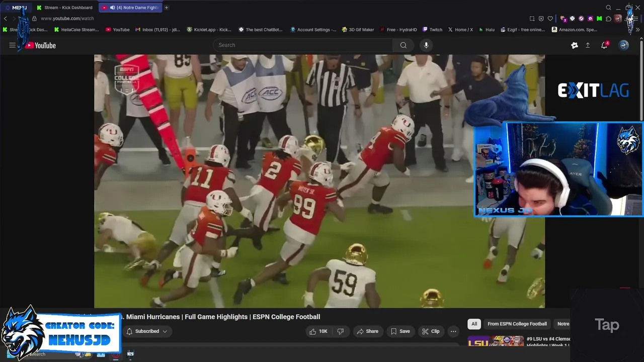Open the YouTube upload arrow icon

click(x=588, y=45)
